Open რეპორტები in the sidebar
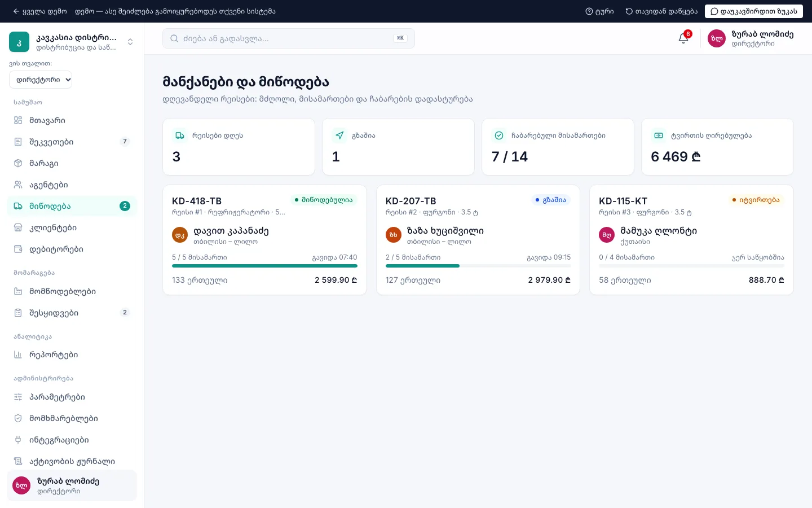This screenshot has width=812, height=508. point(72,354)
